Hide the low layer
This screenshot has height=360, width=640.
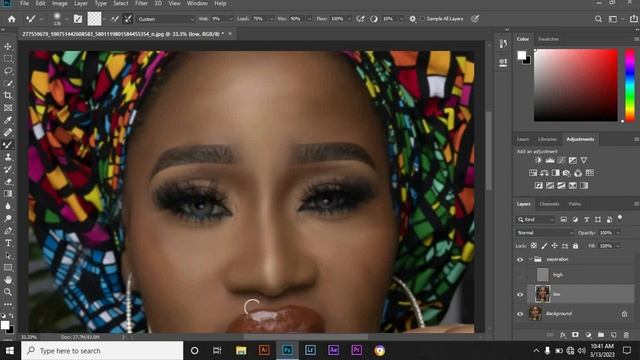click(x=520, y=294)
